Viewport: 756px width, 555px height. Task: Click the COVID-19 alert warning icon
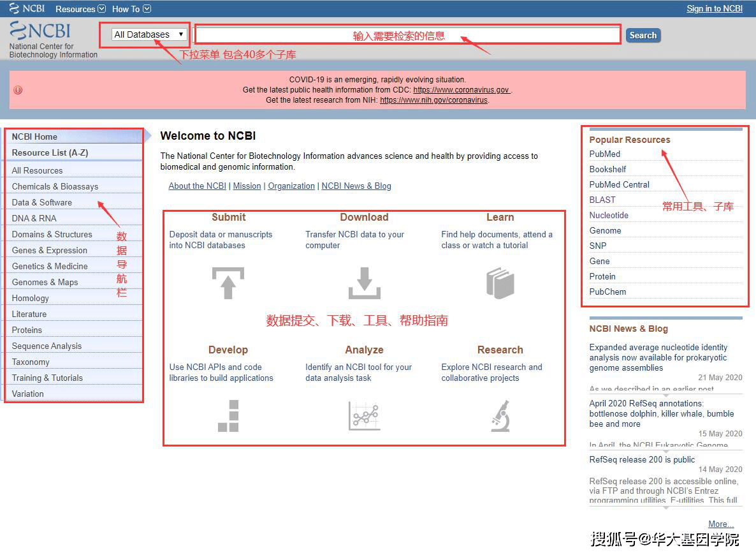[x=17, y=89]
